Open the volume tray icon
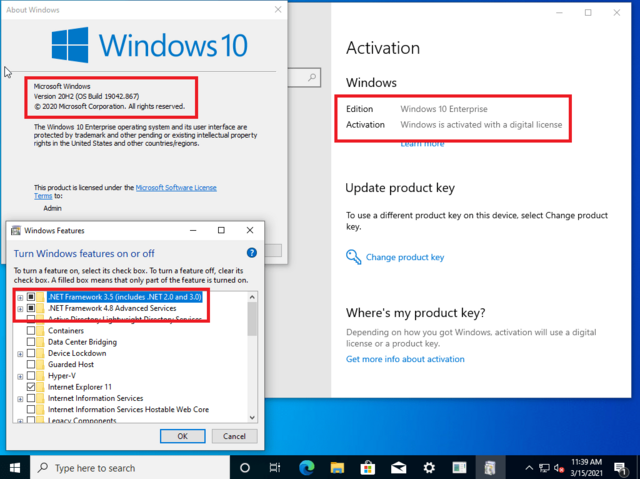Screen dimensions: 640x479 tap(559, 468)
